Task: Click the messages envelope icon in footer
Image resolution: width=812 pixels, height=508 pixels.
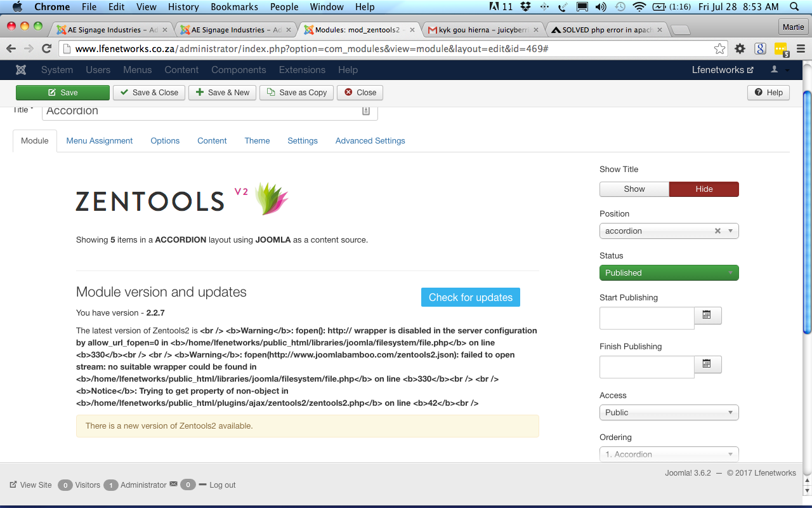Action: [173, 485]
